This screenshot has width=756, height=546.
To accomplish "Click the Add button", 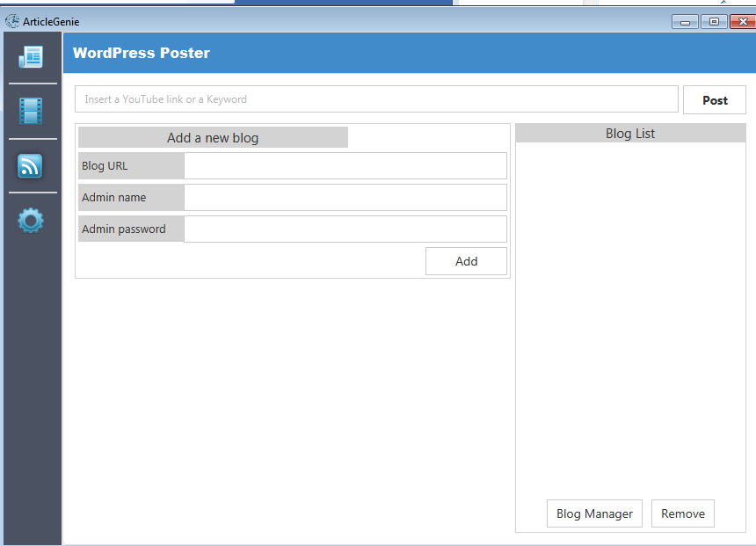I will [466, 261].
